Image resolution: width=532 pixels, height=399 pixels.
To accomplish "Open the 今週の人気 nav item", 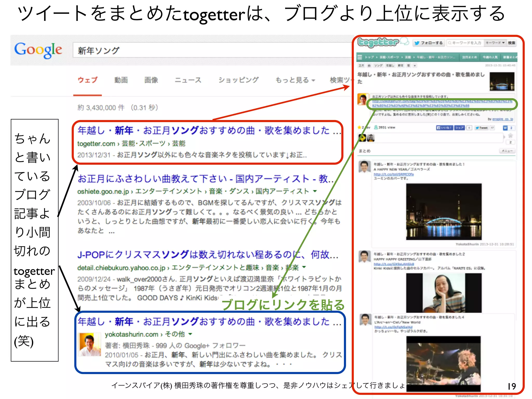I will pyautogui.click(x=490, y=57).
